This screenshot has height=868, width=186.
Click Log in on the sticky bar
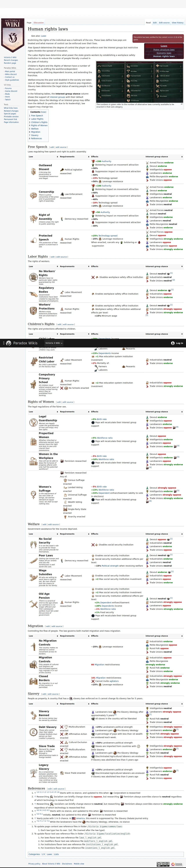[x=177, y=343]
